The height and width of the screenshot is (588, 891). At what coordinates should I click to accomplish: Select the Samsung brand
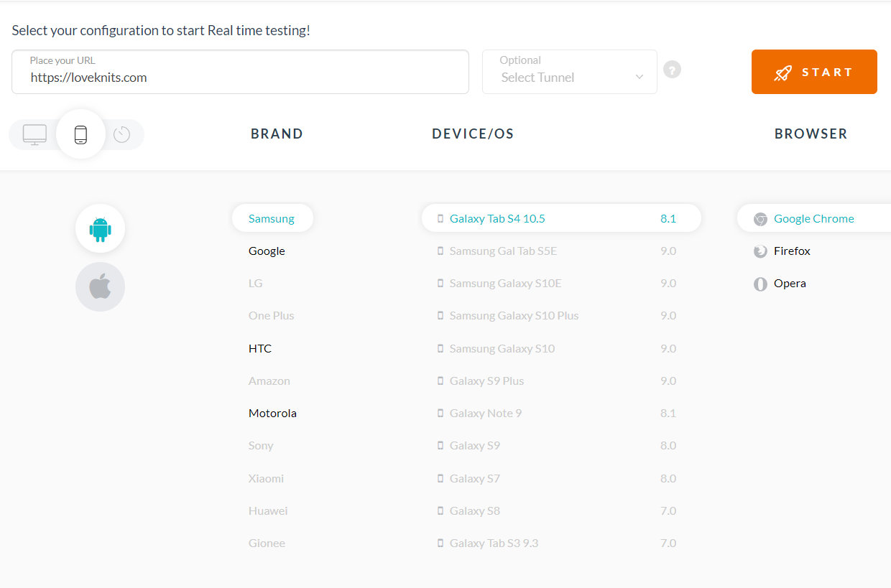272,218
